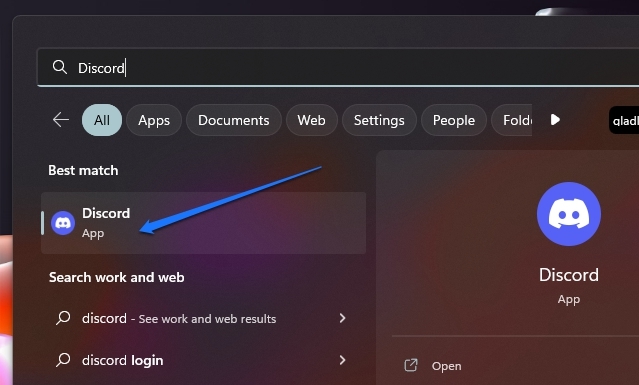Go back using the left arrow
This screenshot has height=385, width=639.
pyautogui.click(x=61, y=120)
